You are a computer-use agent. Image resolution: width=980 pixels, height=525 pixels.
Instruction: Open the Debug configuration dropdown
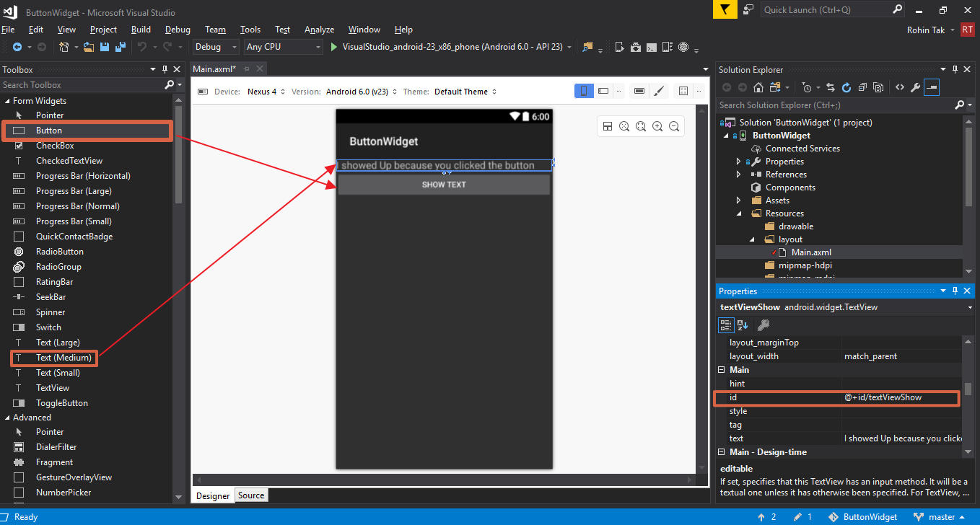pyautogui.click(x=216, y=47)
